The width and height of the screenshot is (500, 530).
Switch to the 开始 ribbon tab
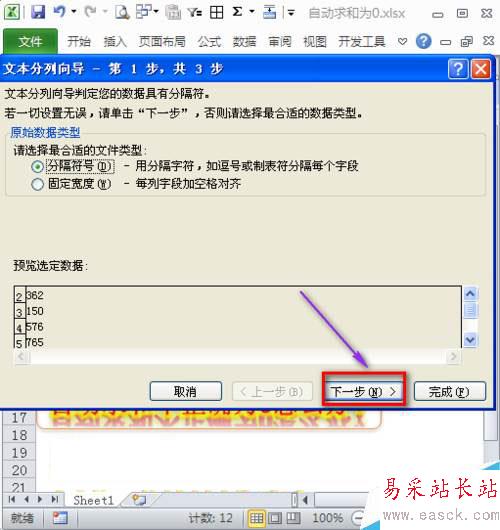pos(78,42)
